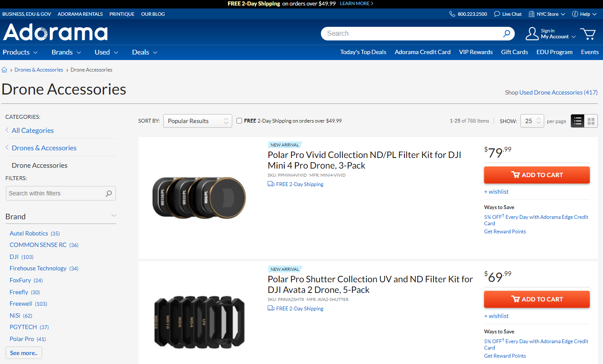Open Gift Cards page
The height and width of the screenshot is (364, 603).
click(x=514, y=52)
